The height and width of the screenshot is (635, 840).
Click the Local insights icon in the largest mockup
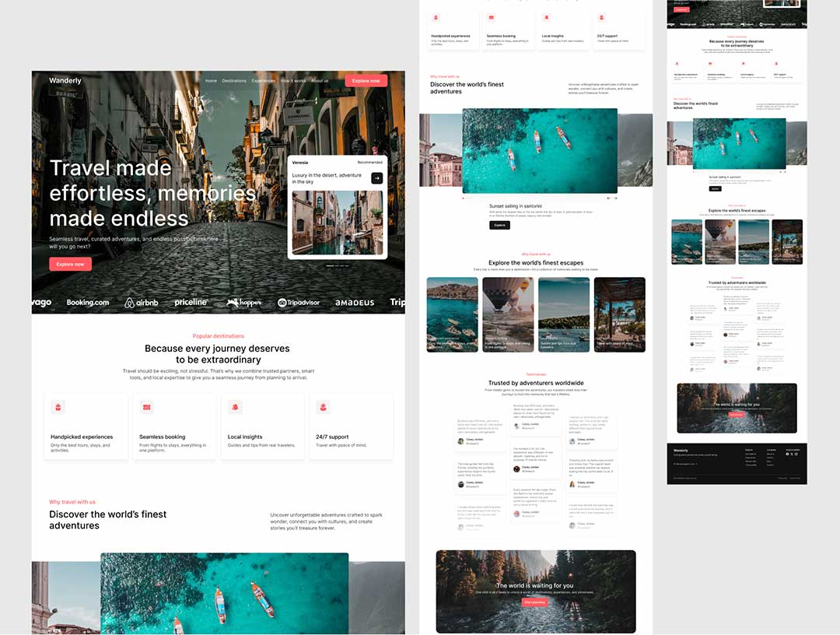coord(235,407)
